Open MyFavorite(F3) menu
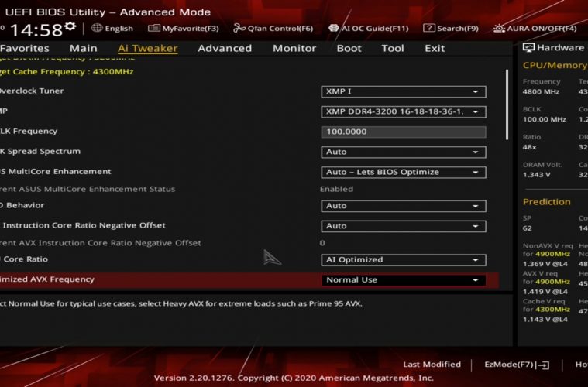 [191, 29]
